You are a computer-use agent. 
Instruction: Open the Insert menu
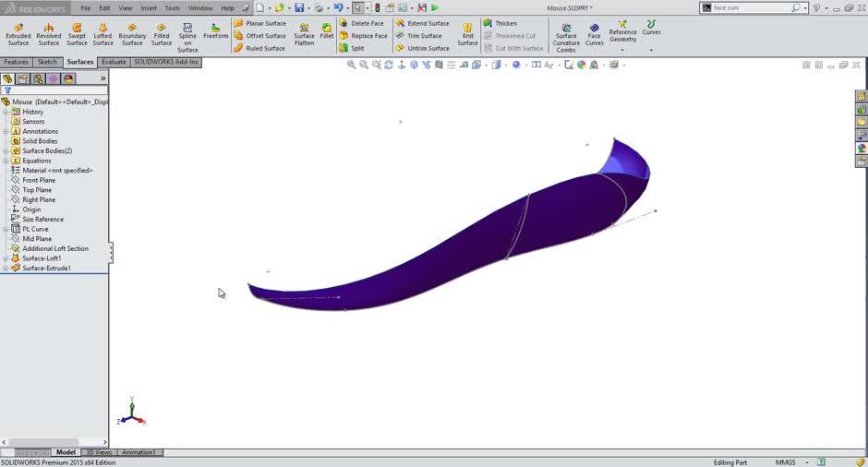coord(149,8)
